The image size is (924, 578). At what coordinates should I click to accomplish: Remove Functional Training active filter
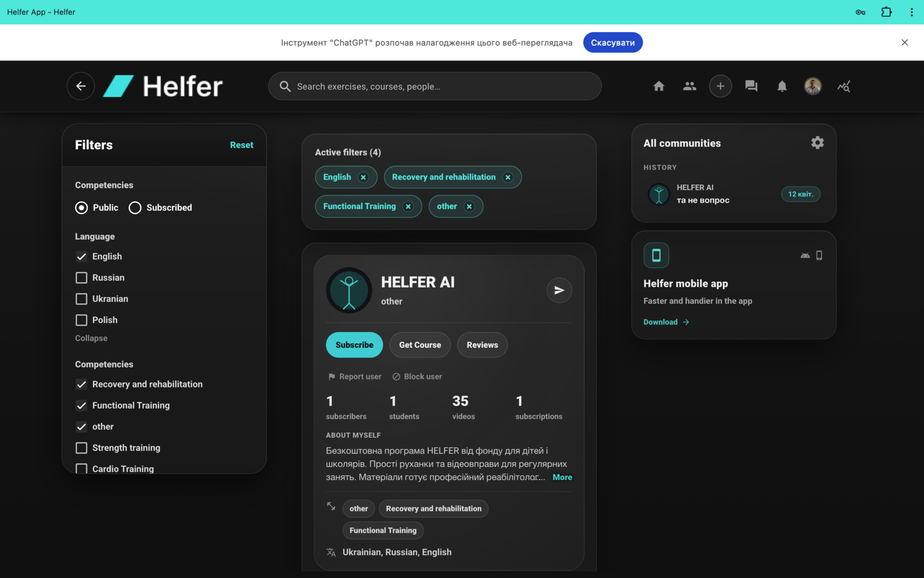408,206
